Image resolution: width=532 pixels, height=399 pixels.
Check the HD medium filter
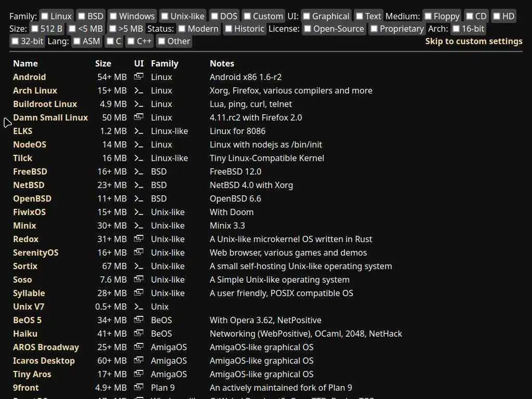coord(496,16)
